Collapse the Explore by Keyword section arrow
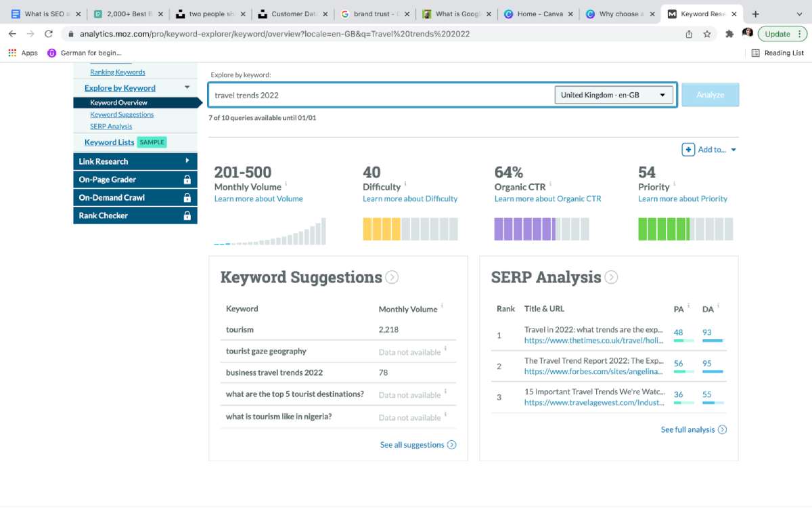 pos(187,87)
